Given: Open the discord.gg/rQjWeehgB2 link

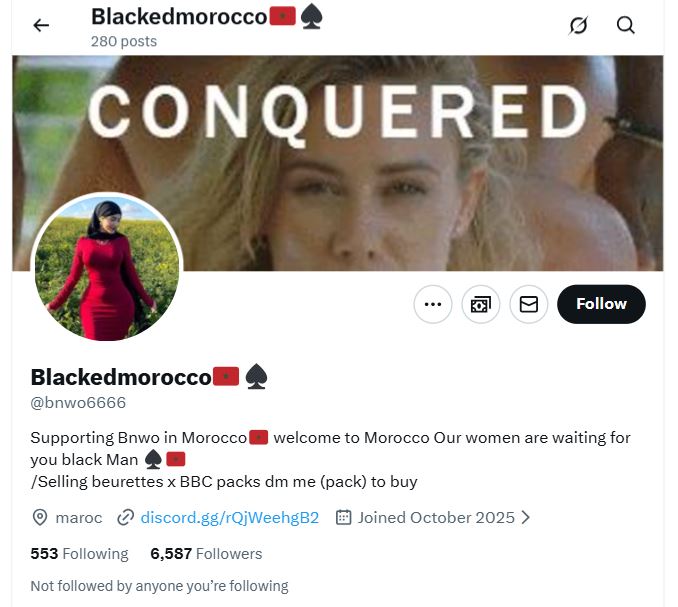Looking at the screenshot, I should click(230, 518).
